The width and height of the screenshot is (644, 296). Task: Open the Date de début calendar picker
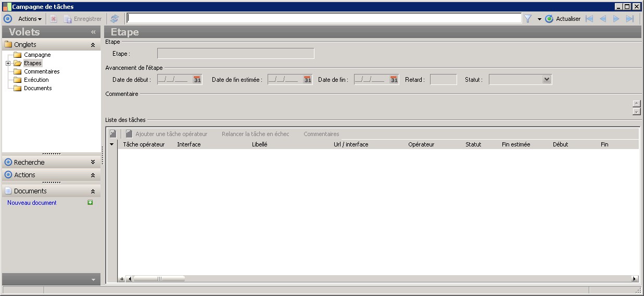coord(197,80)
